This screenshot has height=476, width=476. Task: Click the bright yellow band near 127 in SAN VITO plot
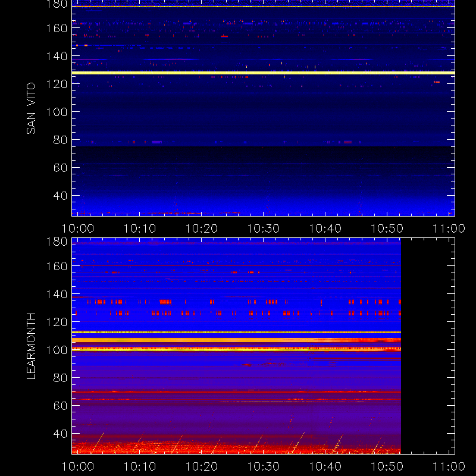pos(263,73)
